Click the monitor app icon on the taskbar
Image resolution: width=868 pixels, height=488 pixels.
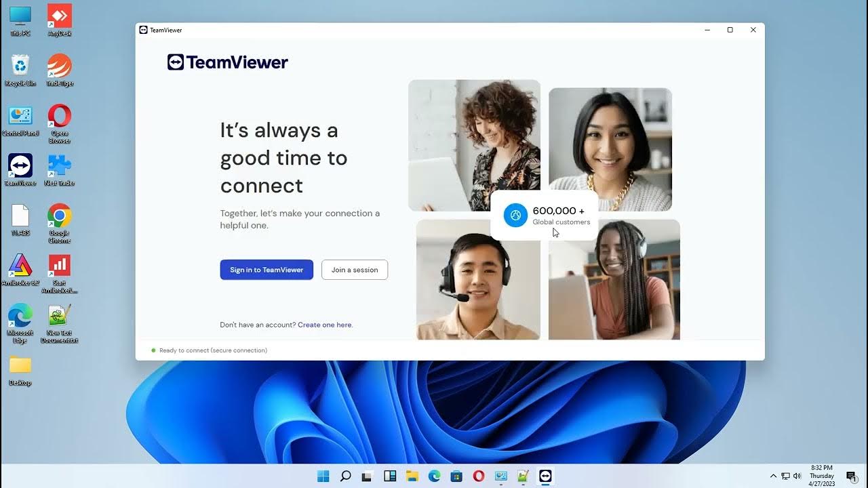click(501, 476)
